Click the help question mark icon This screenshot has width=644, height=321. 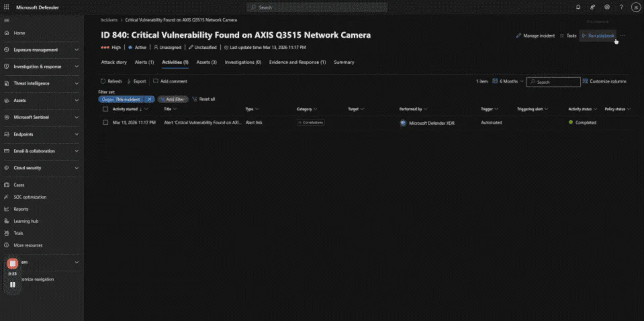click(621, 7)
